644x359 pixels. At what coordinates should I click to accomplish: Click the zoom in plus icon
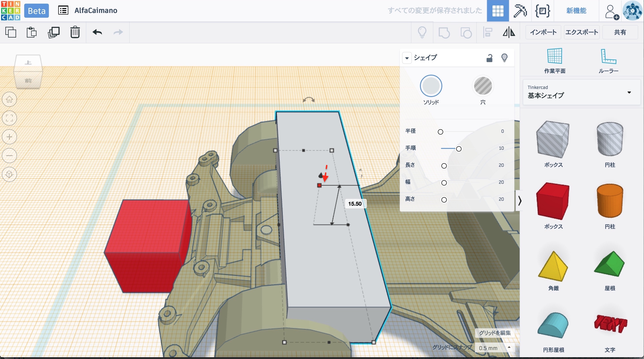pos(9,137)
